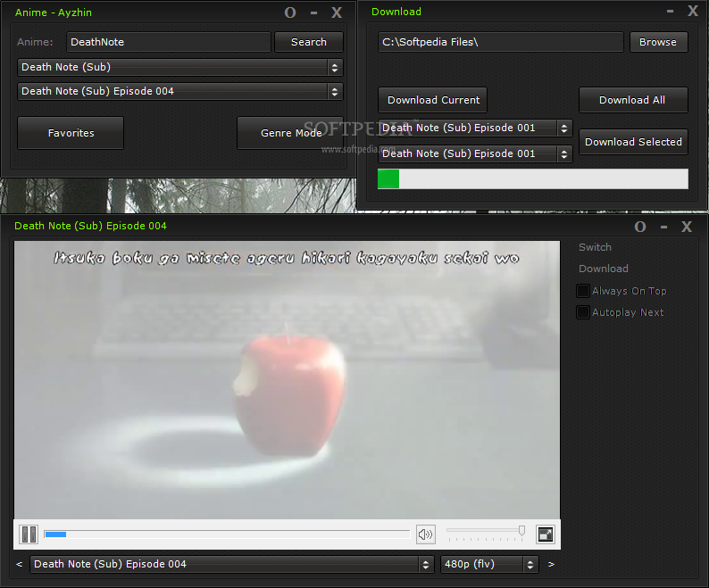This screenshot has width=709, height=588.
Task: Toggle fullscreen video icon
Action: 546,534
